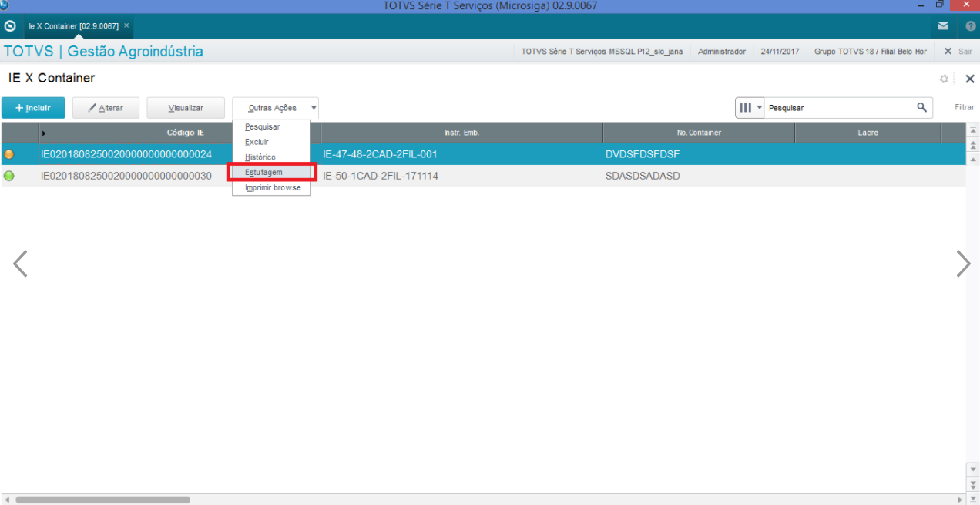Viewport: 980px width, 505px height.
Task: Click the search magnifier icon
Action: [x=921, y=108]
